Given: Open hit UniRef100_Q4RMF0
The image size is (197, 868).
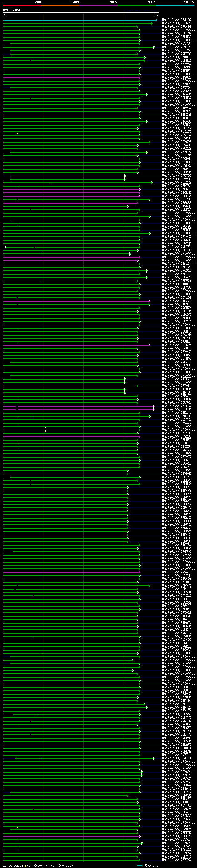Looking at the screenshot, I should pos(177,71).
